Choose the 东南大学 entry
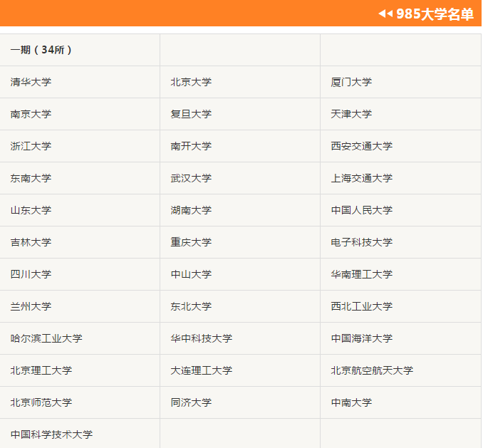This screenshot has height=448, width=483. click(31, 178)
